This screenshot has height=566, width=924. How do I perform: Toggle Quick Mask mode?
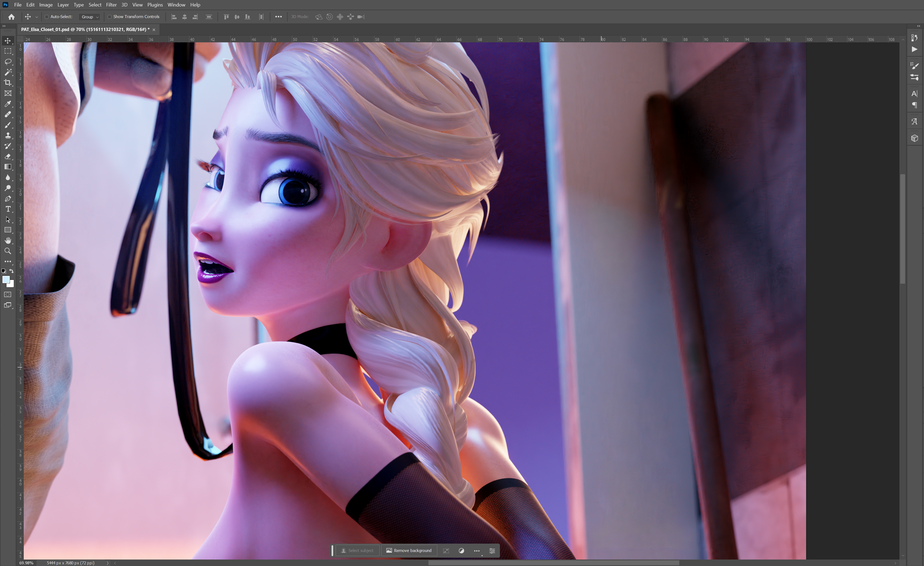(x=8, y=295)
